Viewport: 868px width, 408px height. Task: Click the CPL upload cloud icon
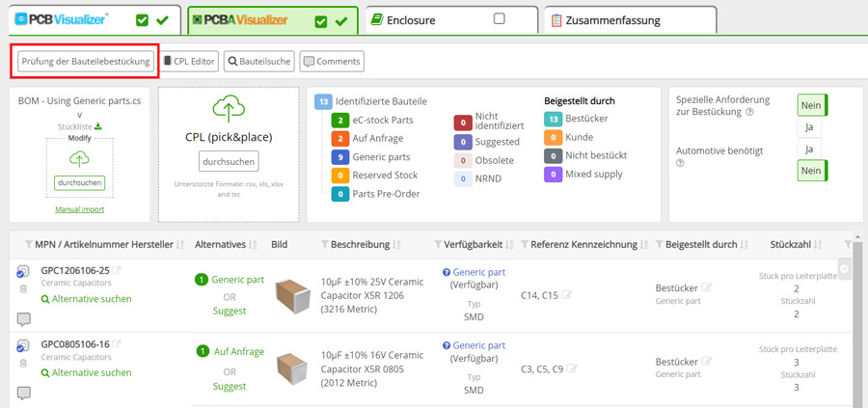(x=229, y=108)
